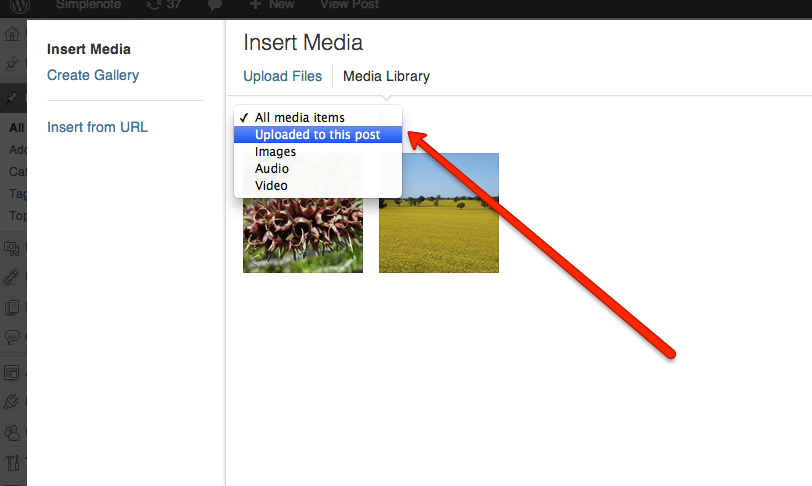The height and width of the screenshot is (486, 812).
Task: Open the Tools icon in sidebar
Action: [12, 462]
